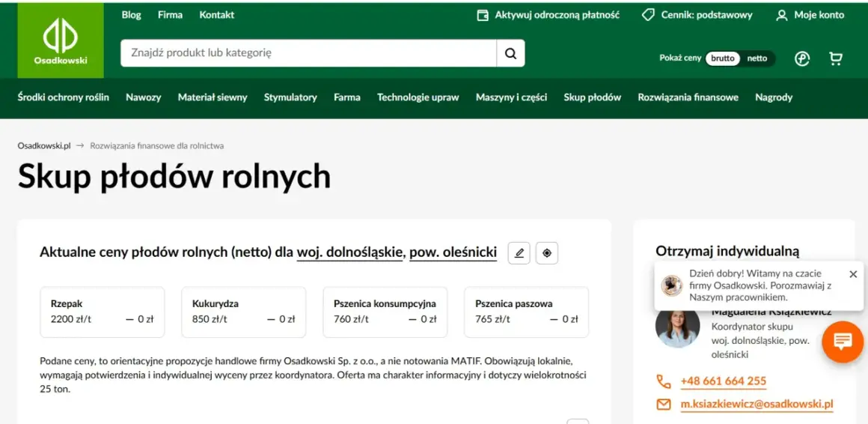Select the Kukurydza price card
The width and height of the screenshot is (868, 424).
(244, 312)
